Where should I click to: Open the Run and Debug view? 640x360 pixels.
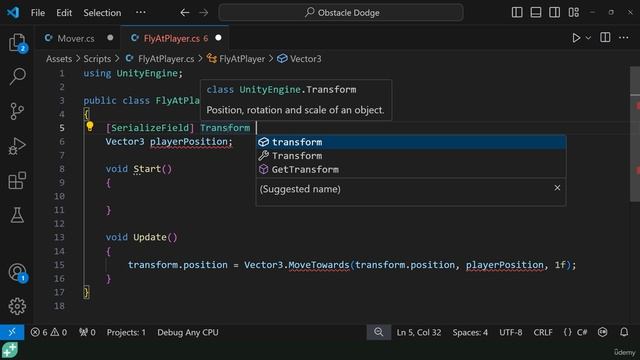(17, 146)
